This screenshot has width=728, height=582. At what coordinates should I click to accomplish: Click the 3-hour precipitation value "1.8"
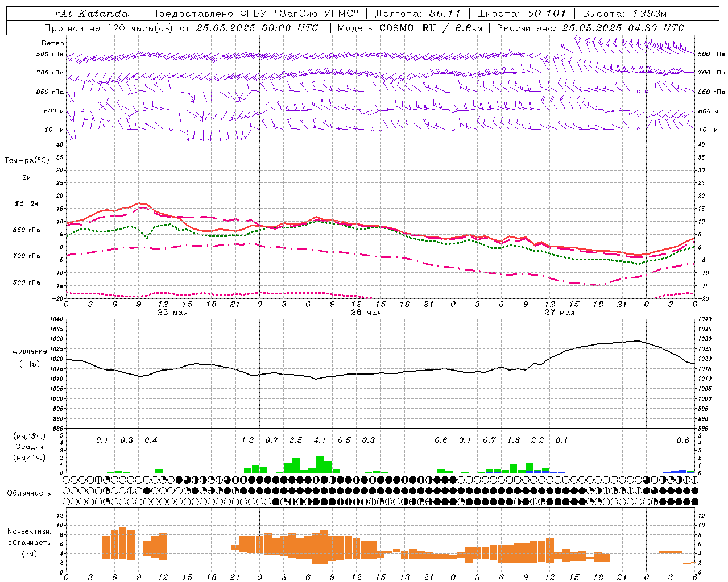pos(514,440)
